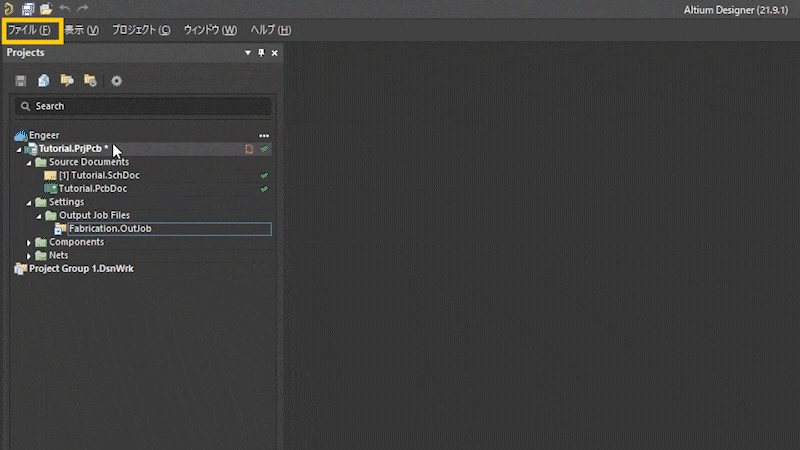The image size is (800, 450).
Task: Select Tutorial.PrjPcb project
Action: click(x=73, y=148)
